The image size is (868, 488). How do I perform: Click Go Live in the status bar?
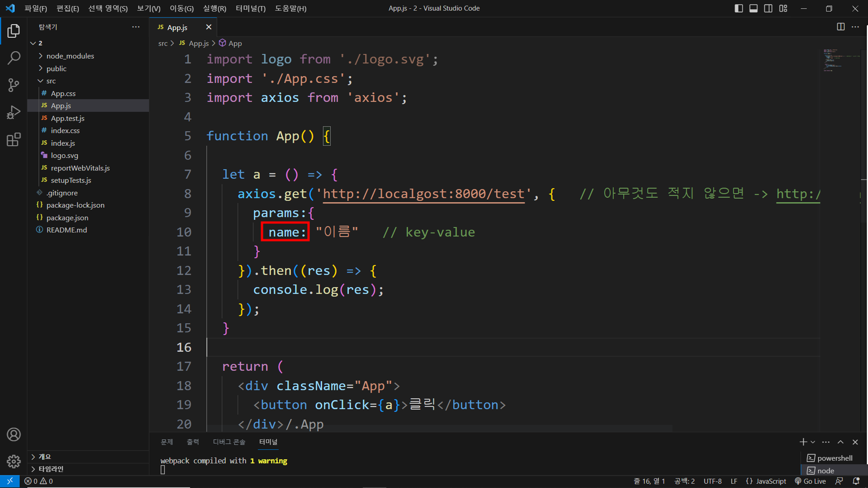pyautogui.click(x=810, y=481)
